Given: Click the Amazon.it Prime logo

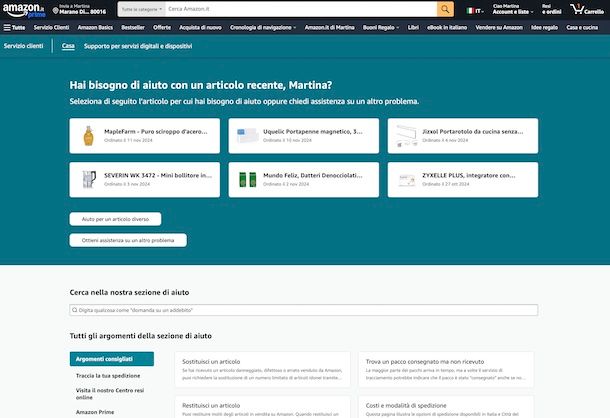Looking at the screenshot, I should click(x=24, y=11).
